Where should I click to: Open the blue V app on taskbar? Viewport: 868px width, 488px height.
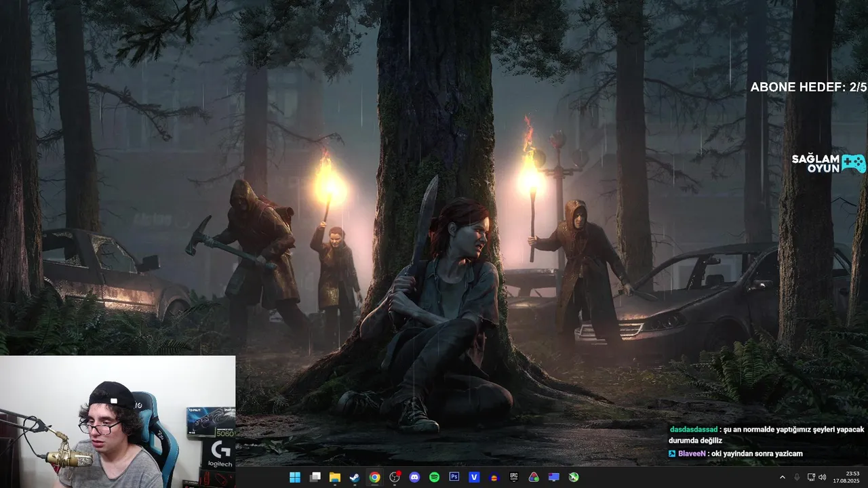[474, 477]
